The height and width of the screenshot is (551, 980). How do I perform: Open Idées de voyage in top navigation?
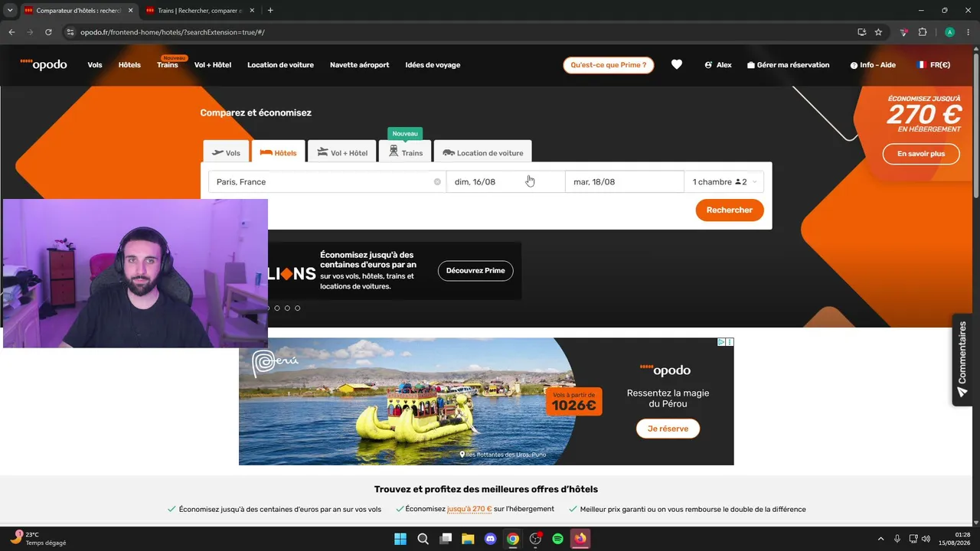[x=433, y=65]
